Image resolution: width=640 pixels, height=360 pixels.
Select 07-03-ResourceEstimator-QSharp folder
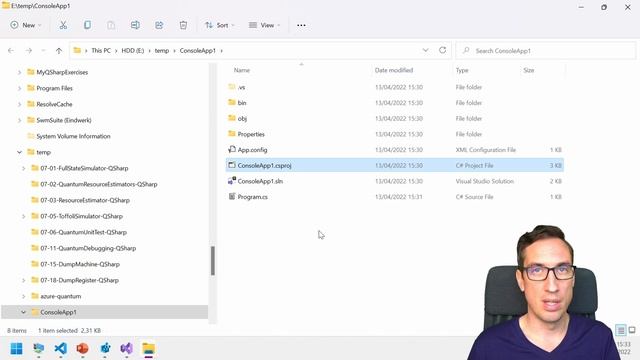[85, 200]
